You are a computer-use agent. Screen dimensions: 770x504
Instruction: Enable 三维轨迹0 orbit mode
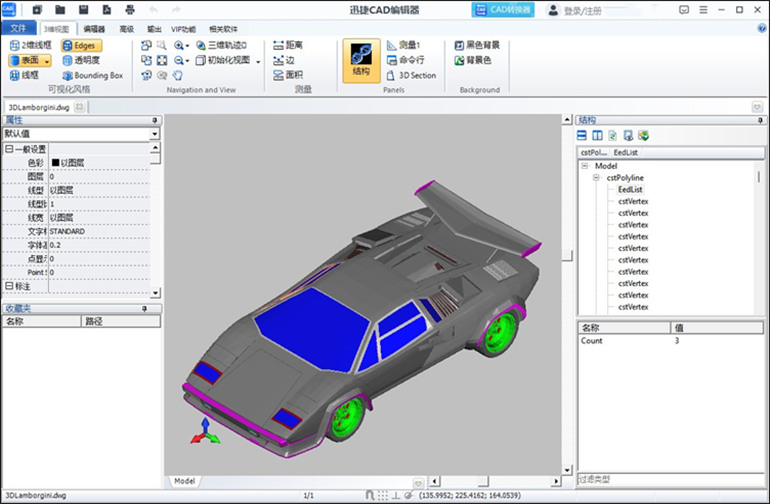click(221, 45)
